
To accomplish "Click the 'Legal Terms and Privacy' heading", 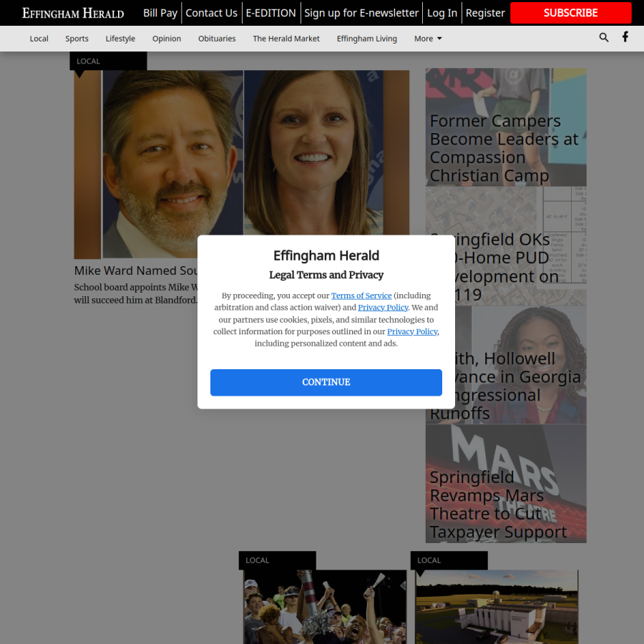I will 326,275.
